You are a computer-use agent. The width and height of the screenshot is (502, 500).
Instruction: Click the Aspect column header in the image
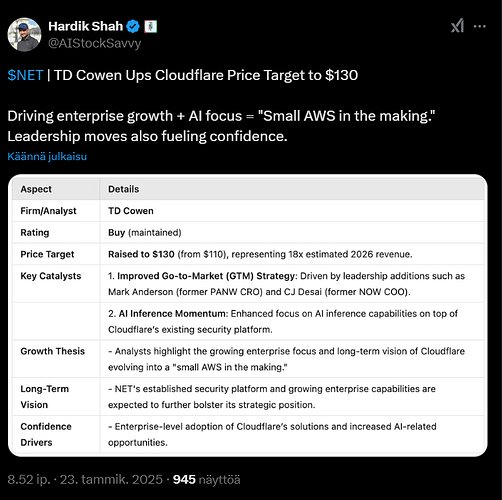pyautogui.click(x=36, y=189)
